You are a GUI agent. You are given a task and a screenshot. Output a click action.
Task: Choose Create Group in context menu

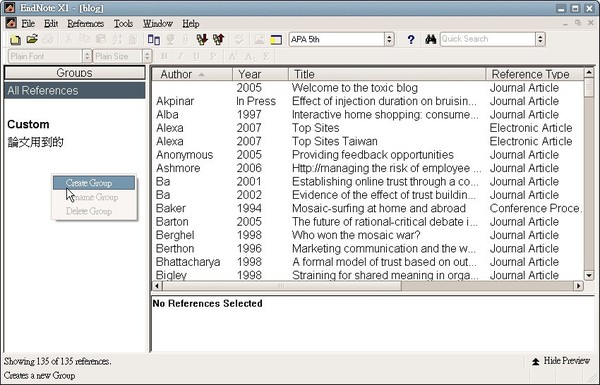point(94,183)
